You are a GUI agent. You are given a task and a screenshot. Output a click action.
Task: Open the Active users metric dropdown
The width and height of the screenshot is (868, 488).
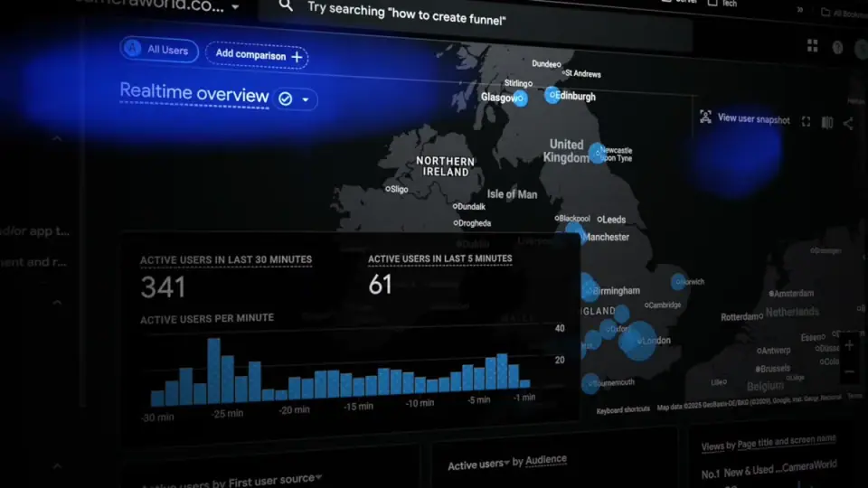coord(506,462)
